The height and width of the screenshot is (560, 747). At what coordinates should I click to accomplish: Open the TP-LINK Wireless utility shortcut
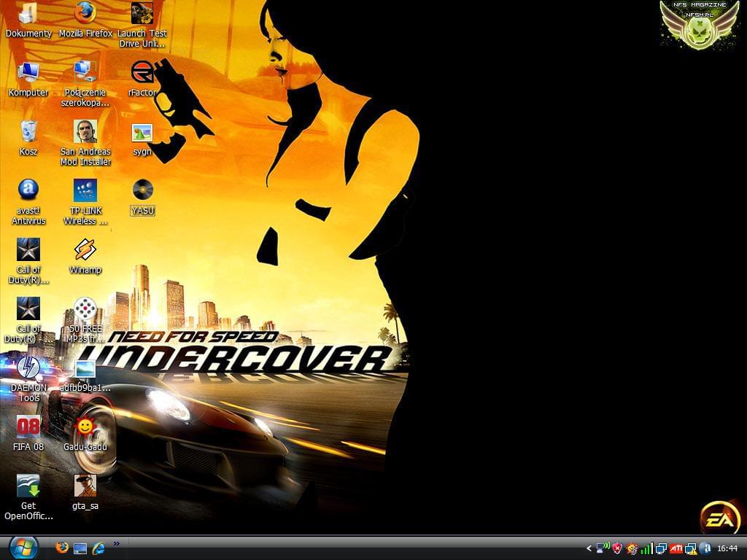click(x=85, y=190)
